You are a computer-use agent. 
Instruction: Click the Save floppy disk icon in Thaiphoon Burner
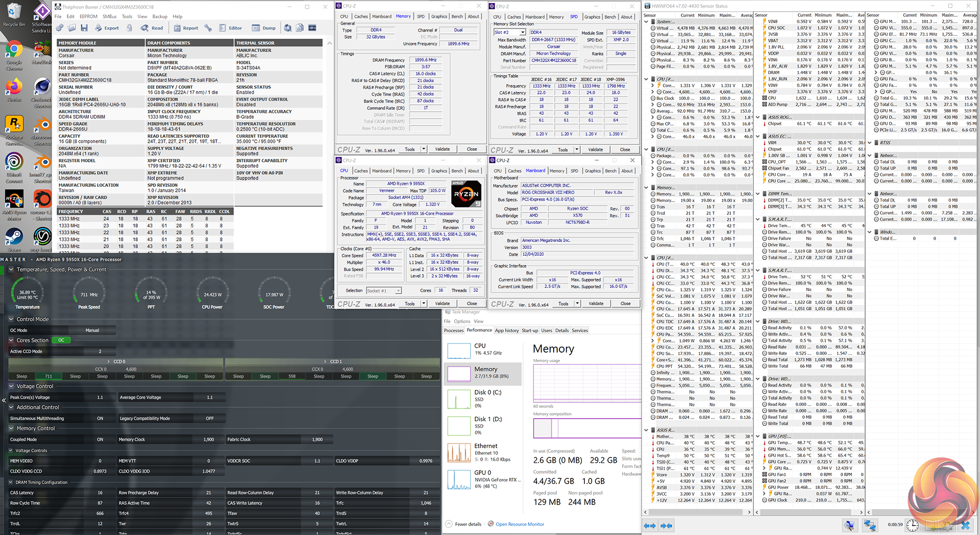click(x=84, y=28)
